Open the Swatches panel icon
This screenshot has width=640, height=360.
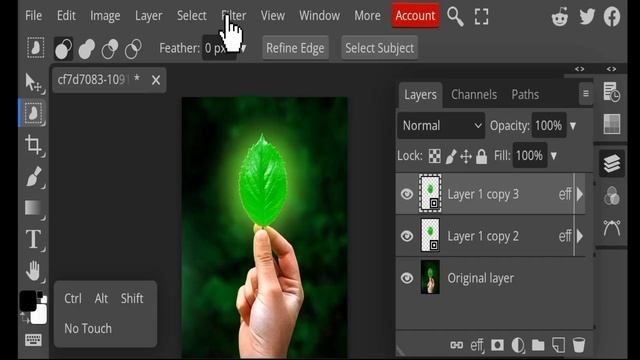[x=611, y=124]
